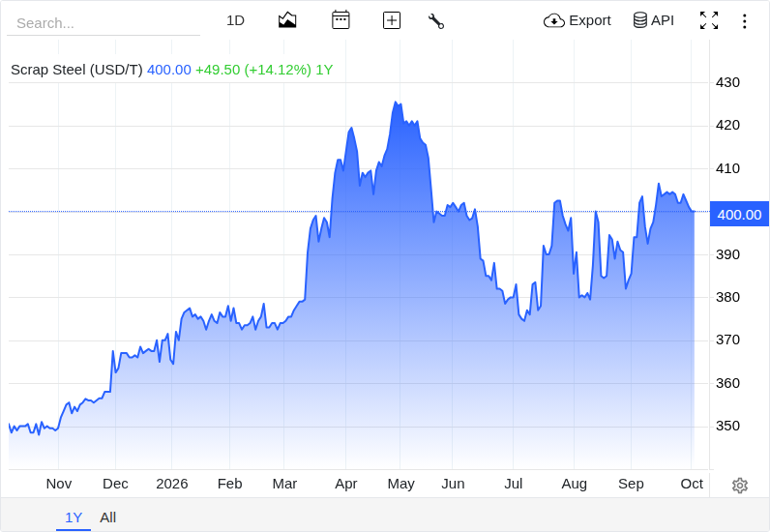Click the API text link
Viewport: 770px width, 532px height.
point(663,20)
